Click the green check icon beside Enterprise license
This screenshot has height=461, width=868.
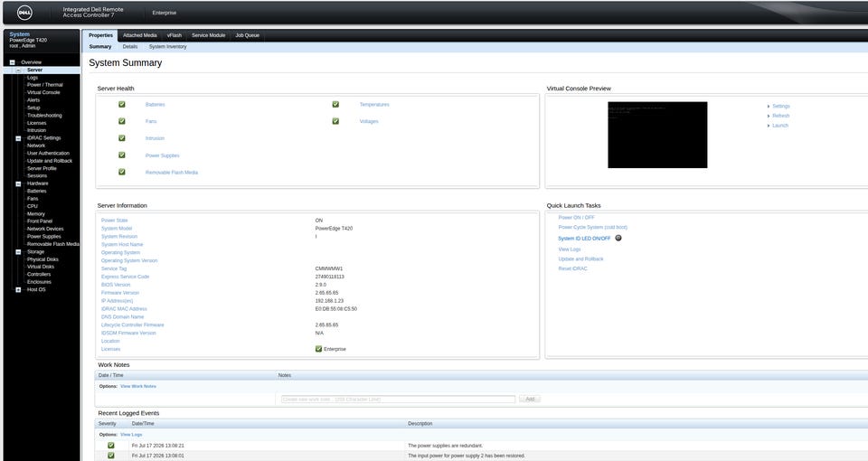coord(318,349)
